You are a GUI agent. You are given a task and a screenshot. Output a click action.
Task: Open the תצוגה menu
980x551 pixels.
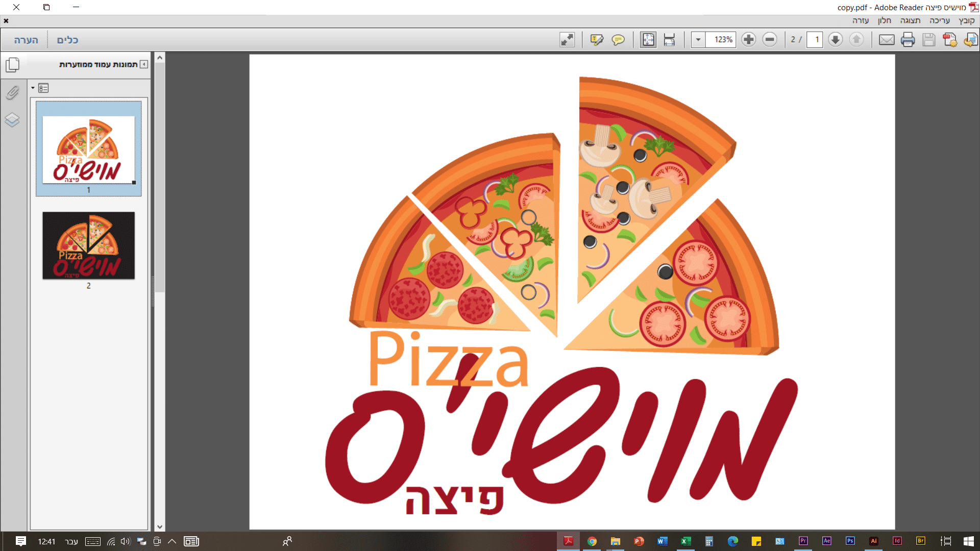tap(910, 20)
